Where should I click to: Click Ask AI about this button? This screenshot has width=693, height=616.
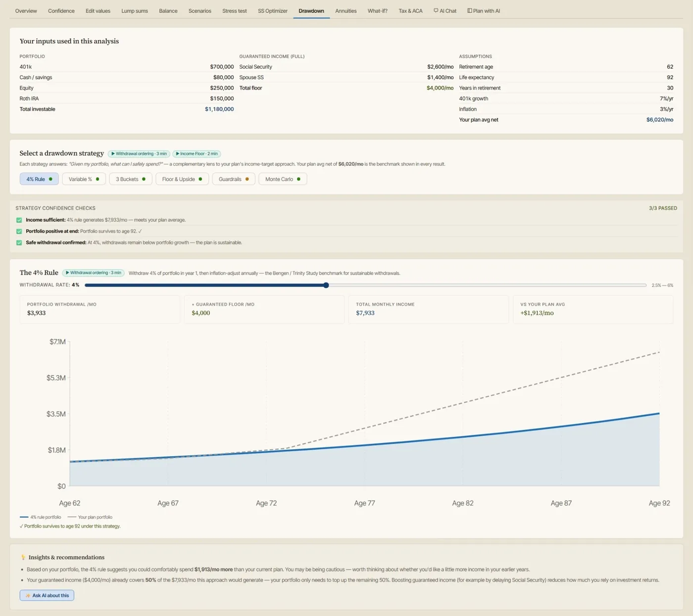[47, 595]
